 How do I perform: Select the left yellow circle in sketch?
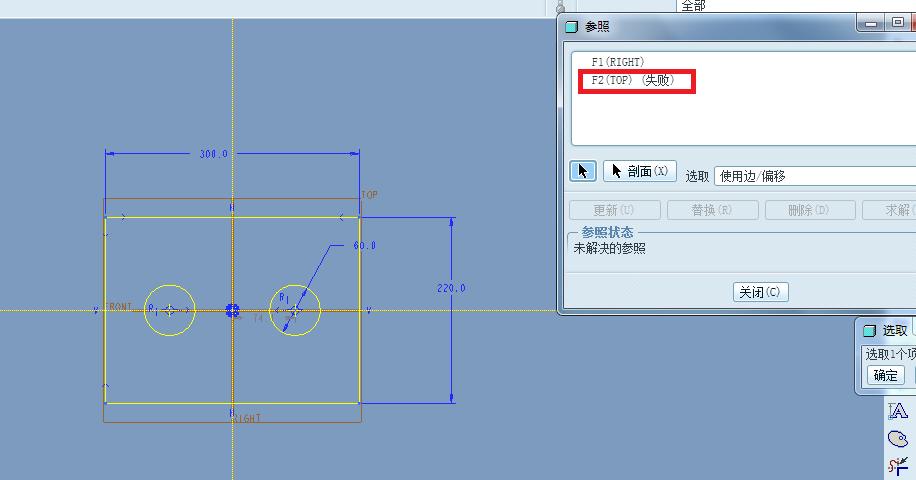tap(169, 310)
